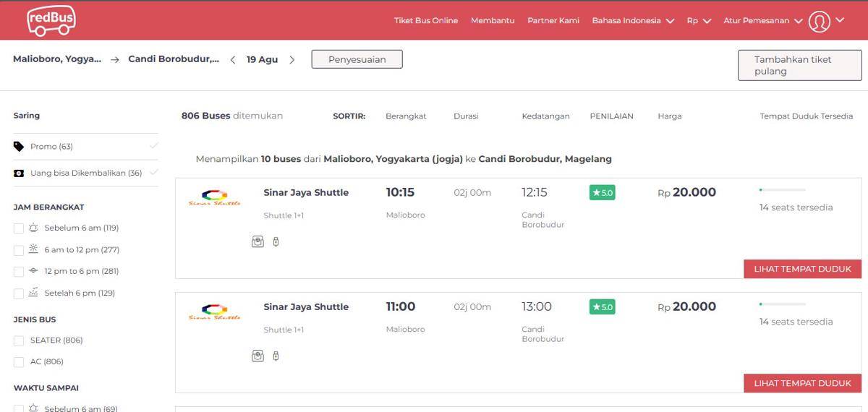The height and width of the screenshot is (412, 868).
Task: Click the route arrow between Malioboro and Borobudur
Action: point(115,60)
